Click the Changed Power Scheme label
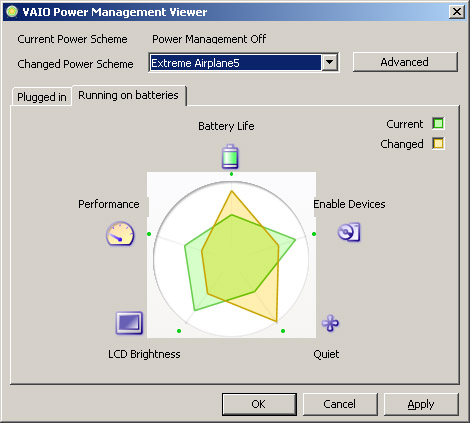470x423 pixels. (75, 64)
